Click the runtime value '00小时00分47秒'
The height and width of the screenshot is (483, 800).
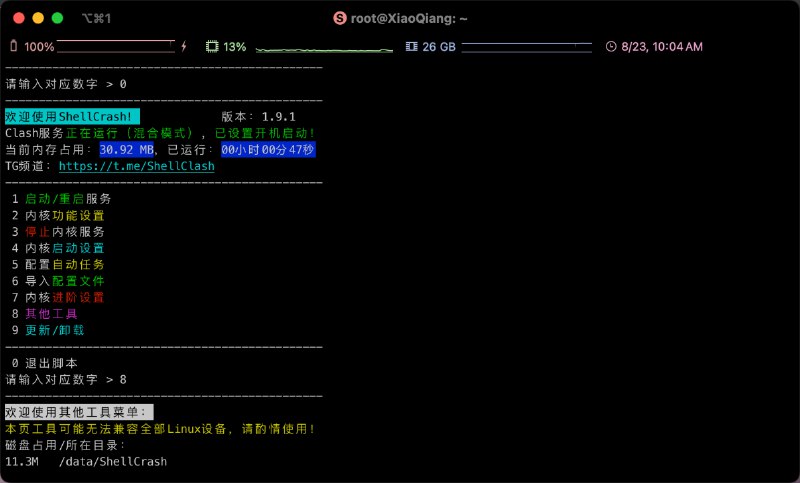coord(268,149)
